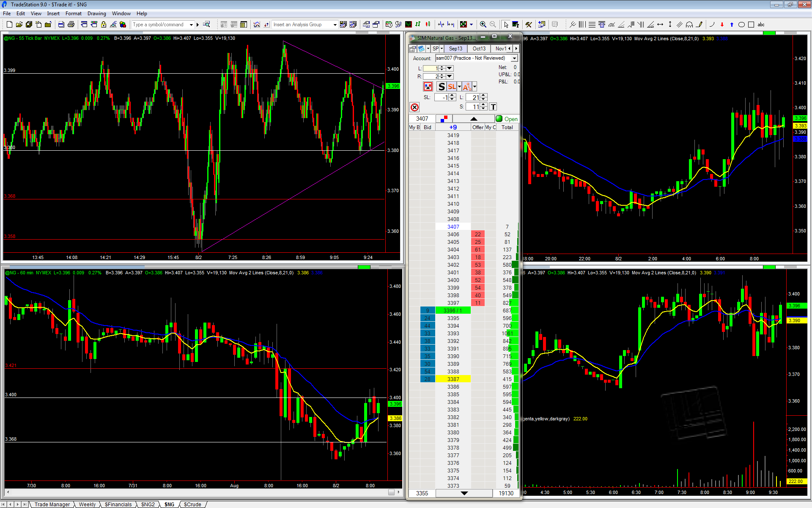
Task: Open the Format menu
Action: click(73, 14)
